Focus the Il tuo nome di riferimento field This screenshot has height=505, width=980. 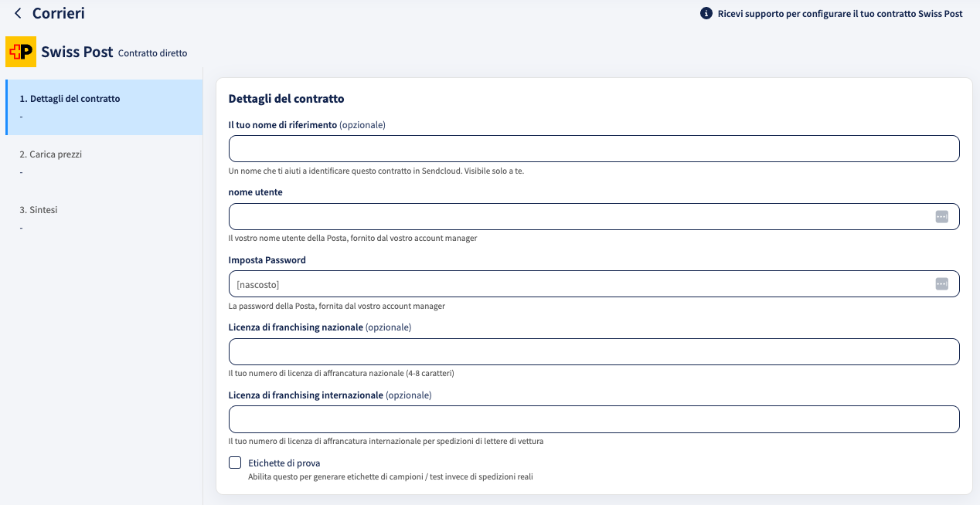point(594,149)
